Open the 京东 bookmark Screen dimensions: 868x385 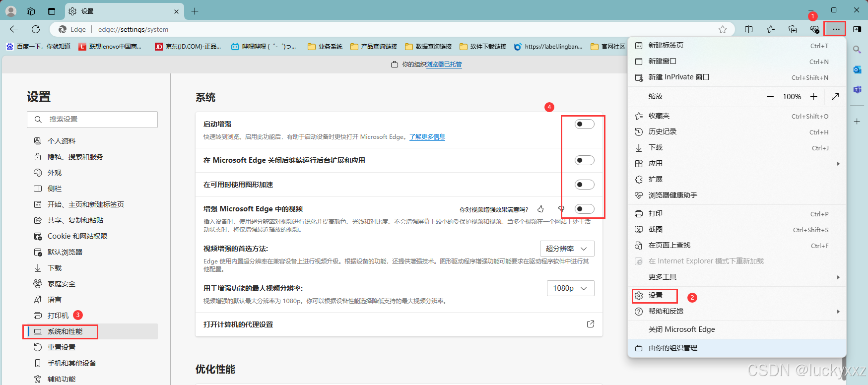[x=188, y=47]
